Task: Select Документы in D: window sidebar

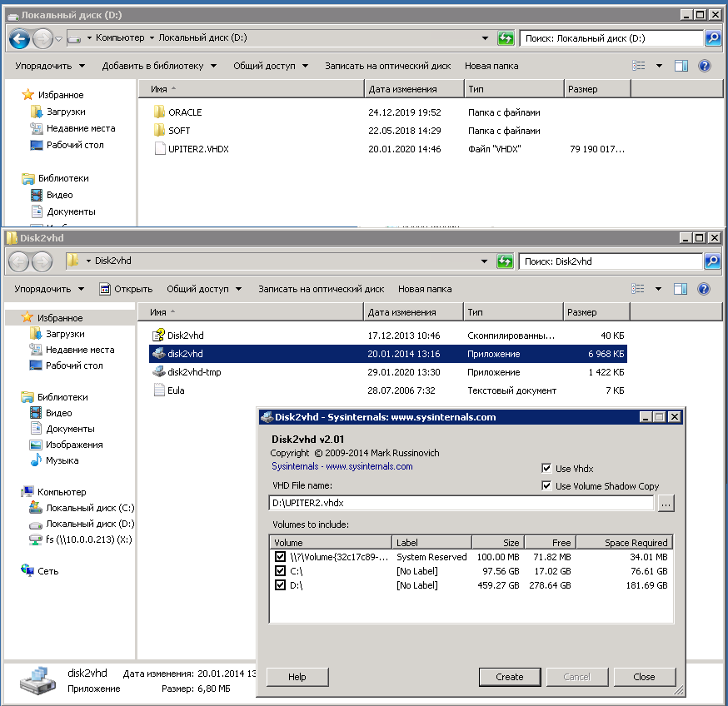Action: click(x=63, y=211)
